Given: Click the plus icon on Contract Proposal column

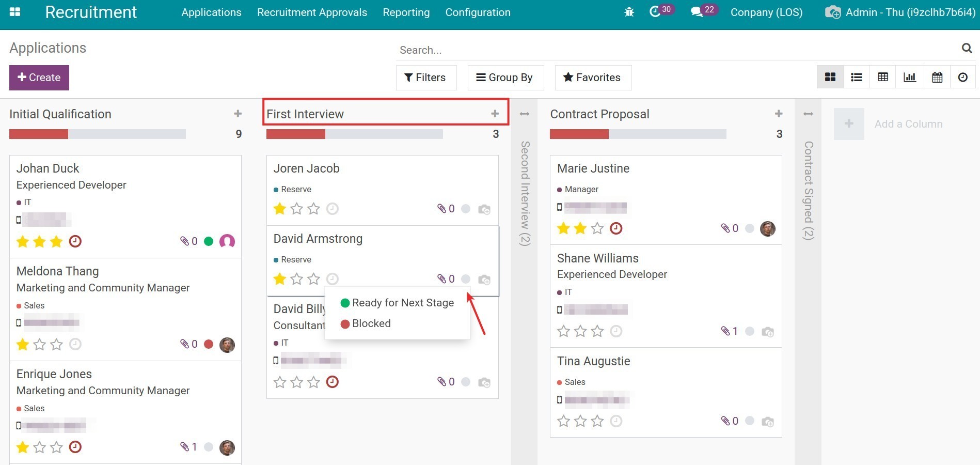Looking at the screenshot, I should pos(778,114).
